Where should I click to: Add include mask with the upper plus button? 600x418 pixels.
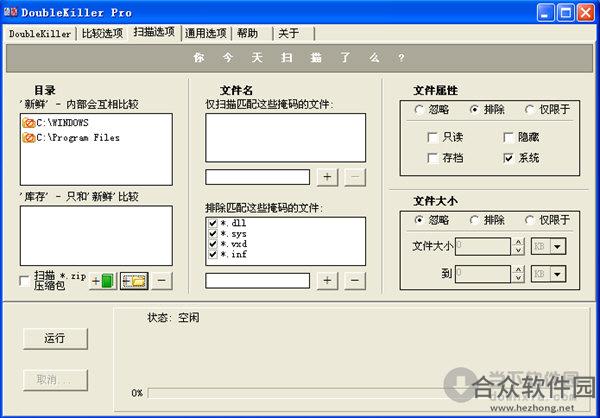pyautogui.click(x=327, y=177)
